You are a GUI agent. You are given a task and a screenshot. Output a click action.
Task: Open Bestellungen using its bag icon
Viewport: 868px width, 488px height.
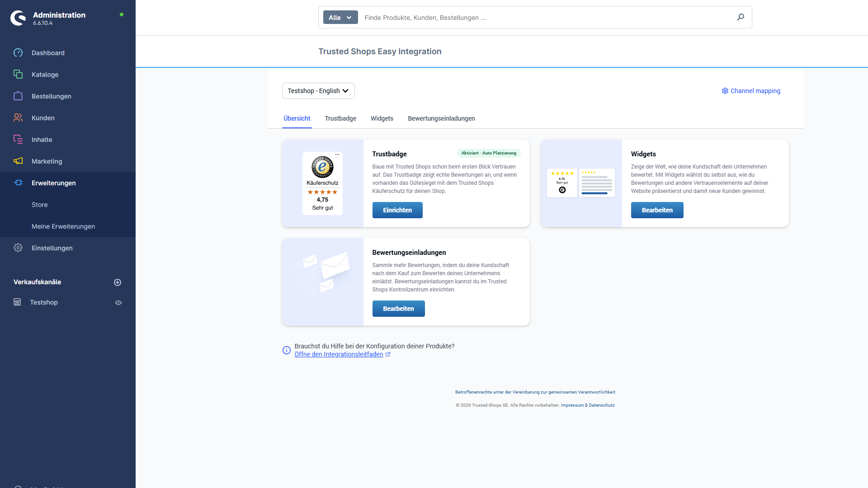point(18,96)
